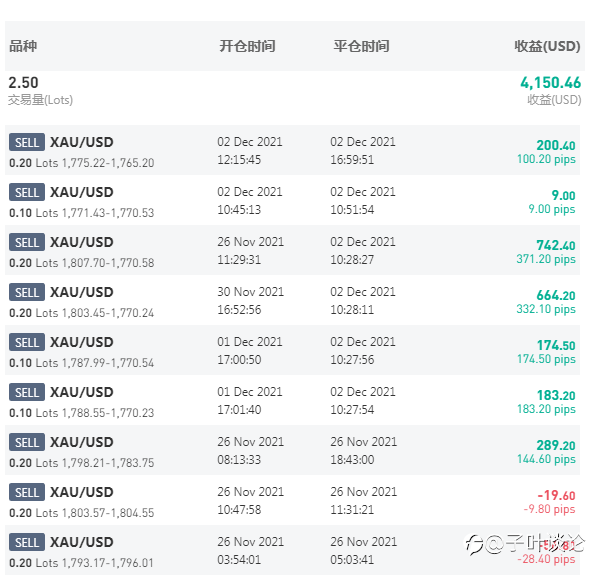Select the trade opened at 03:54:01
Image resolution: width=592 pixels, height=581 pixels.
point(293,550)
